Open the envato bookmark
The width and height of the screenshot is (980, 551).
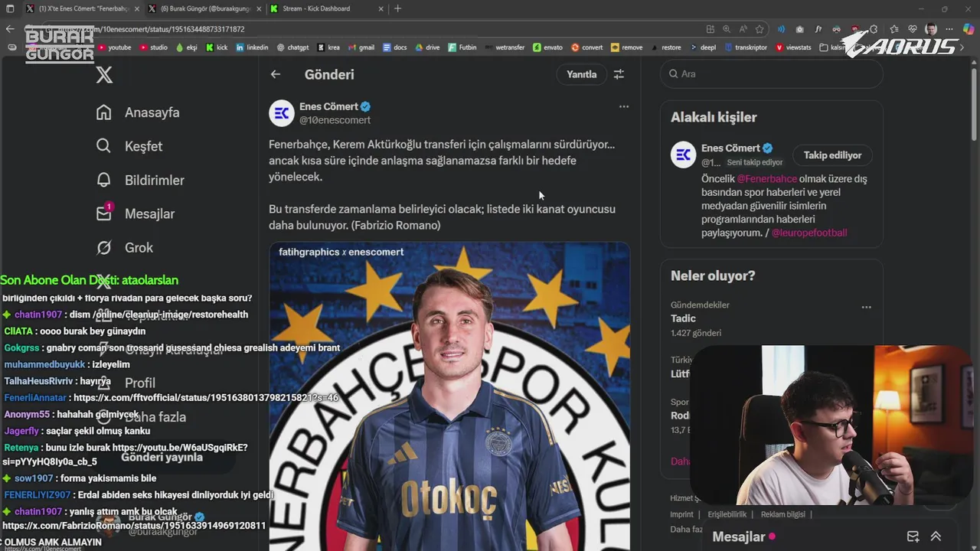[548, 47]
